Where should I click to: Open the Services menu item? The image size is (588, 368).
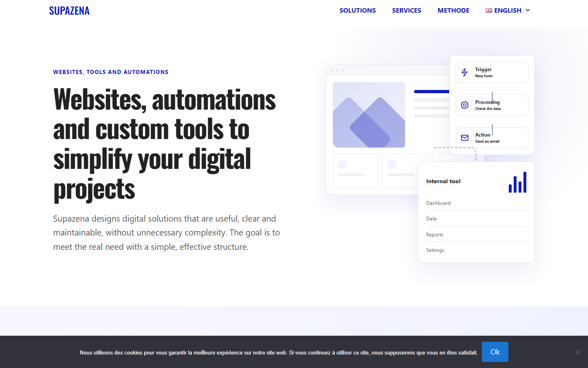click(x=407, y=11)
